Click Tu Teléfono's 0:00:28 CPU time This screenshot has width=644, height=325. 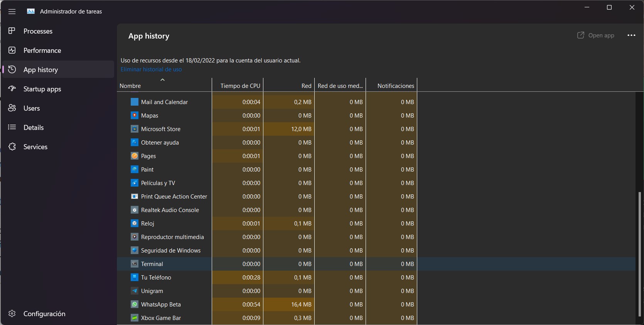tap(251, 278)
